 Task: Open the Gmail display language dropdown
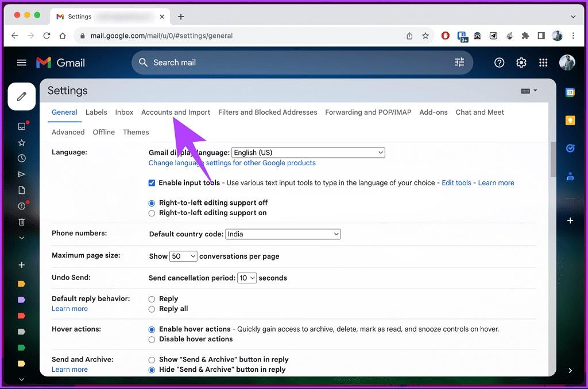pos(308,153)
